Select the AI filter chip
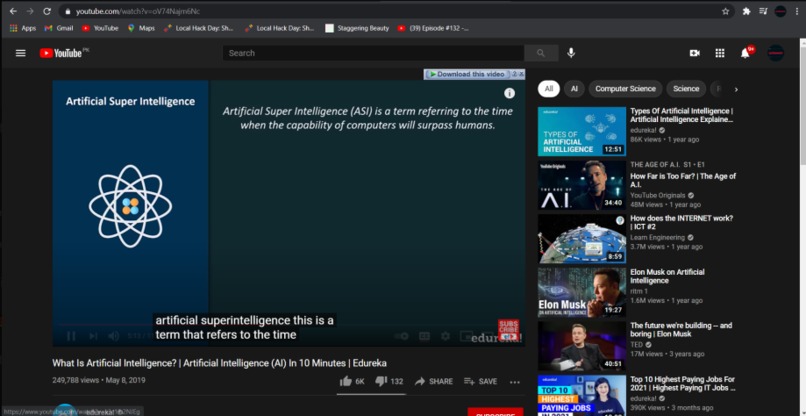 tap(574, 89)
